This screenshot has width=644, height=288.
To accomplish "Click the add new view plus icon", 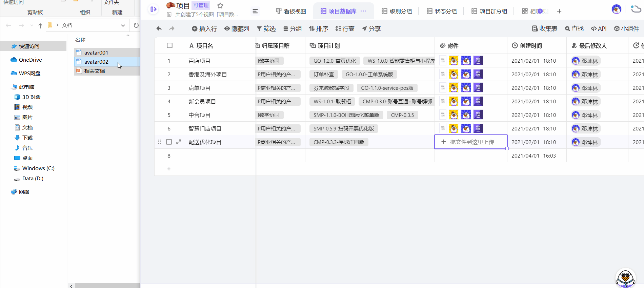I will click(559, 11).
